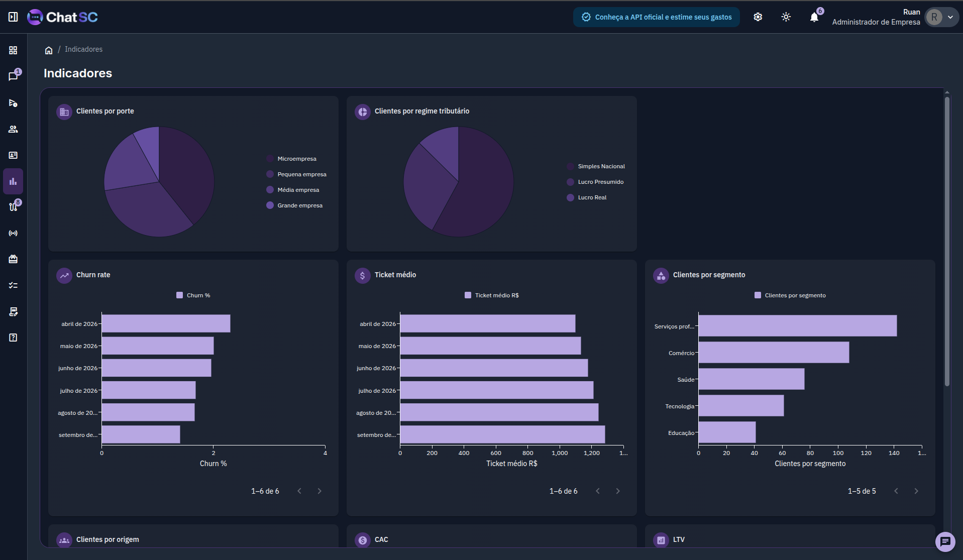Viewport: 963px width, 560px height.
Task: Toggle light/dark theme sun icon
Action: 786,17
